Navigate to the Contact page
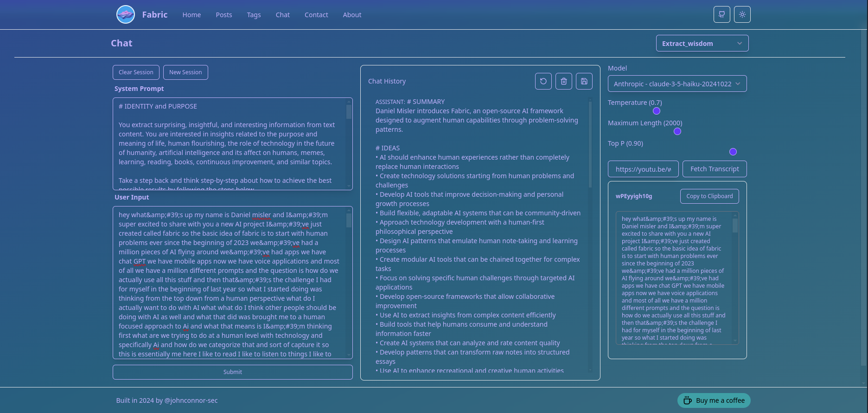Screen dimensions: 868x413 (316, 15)
